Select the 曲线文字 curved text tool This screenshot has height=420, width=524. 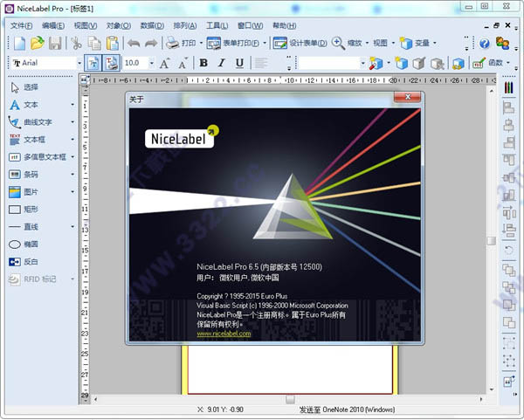[x=30, y=122]
